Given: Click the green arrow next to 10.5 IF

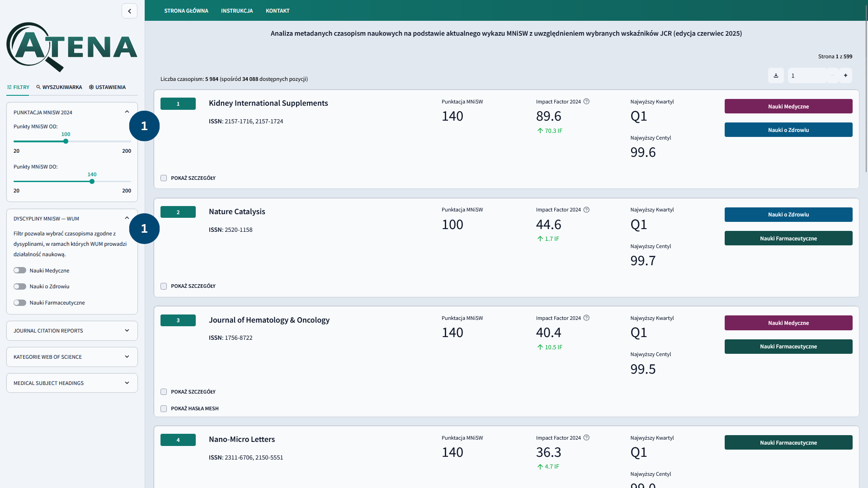Looking at the screenshot, I should coord(540,347).
